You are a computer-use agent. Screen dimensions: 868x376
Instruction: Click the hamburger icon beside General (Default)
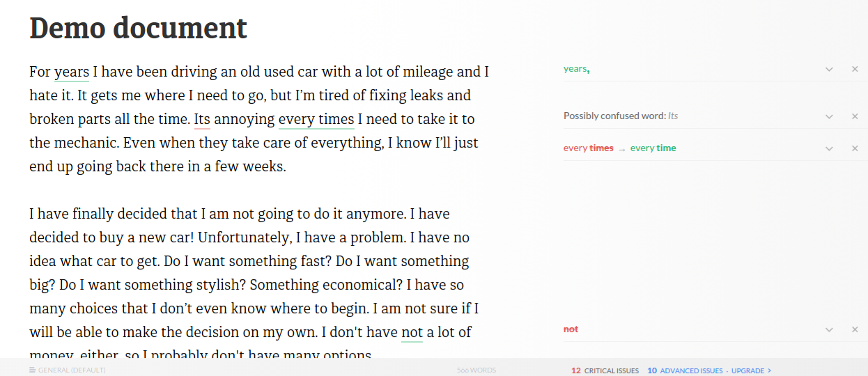click(33, 370)
